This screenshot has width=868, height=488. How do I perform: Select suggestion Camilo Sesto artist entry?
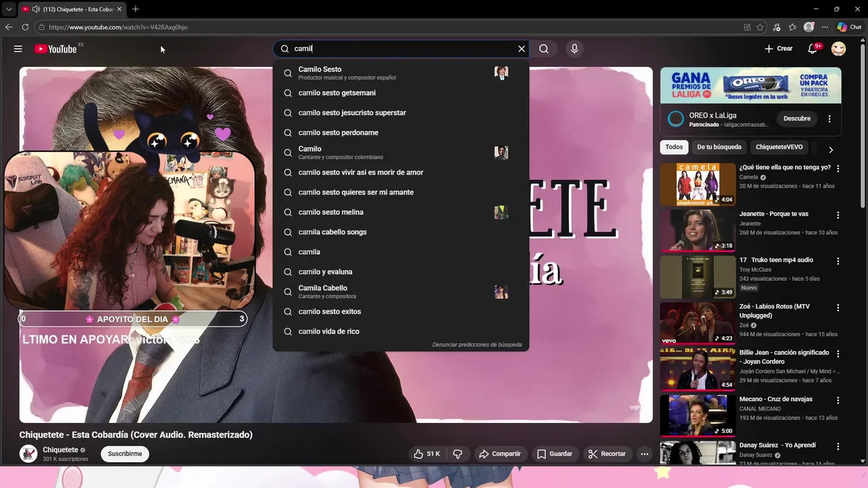pyautogui.click(x=401, y=73)
